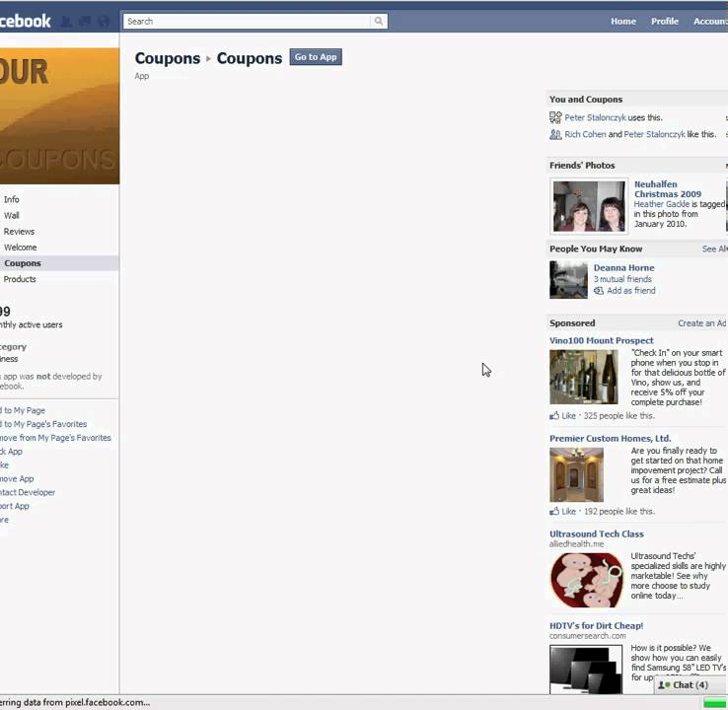
Task: Click first Coupons breadcrumb title
Action: (168, 58)
